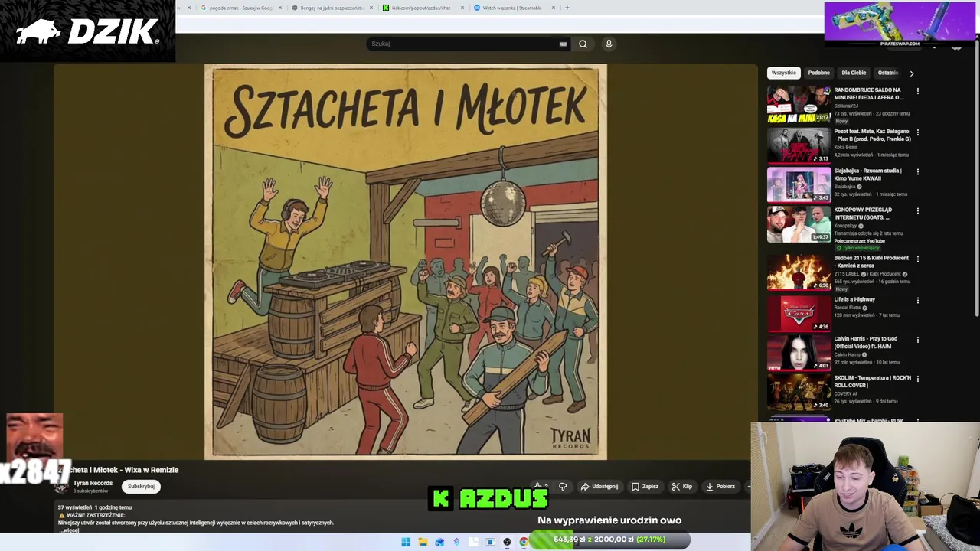
Task: Open Chrome from the taskbar
Action: [x=524, y=542]
